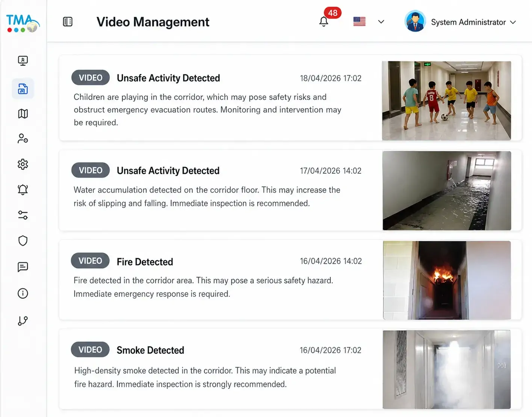
Task: Click VIDEO badge for water accumulation alert
Action: pos(91,170)
